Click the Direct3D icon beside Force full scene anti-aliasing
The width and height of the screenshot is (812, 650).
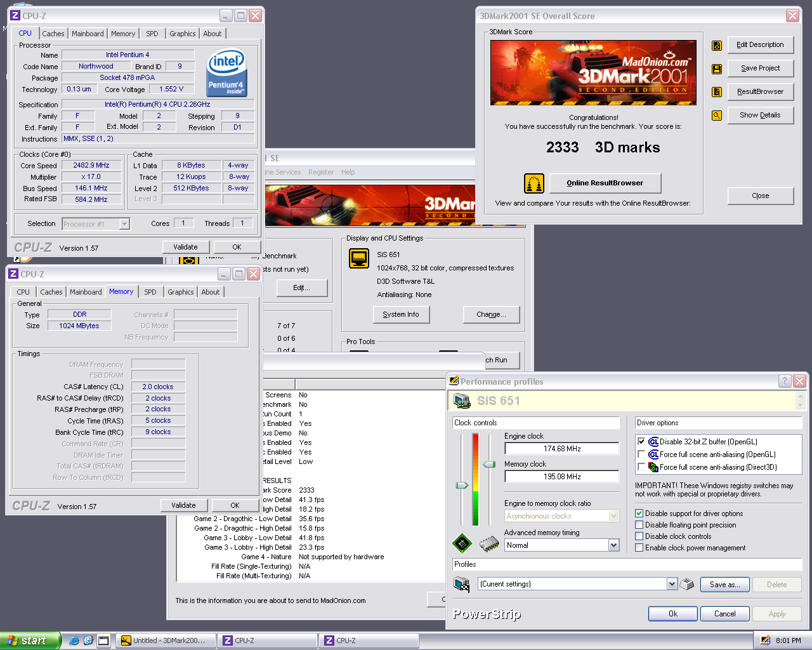pos(653,467)
